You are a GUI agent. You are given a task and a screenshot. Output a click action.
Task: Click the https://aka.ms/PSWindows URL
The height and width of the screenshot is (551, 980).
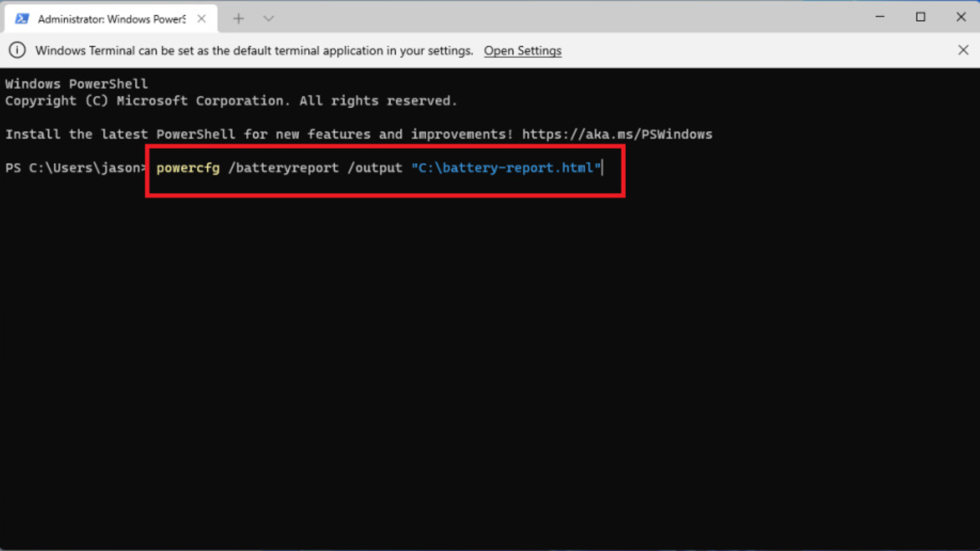617,134
